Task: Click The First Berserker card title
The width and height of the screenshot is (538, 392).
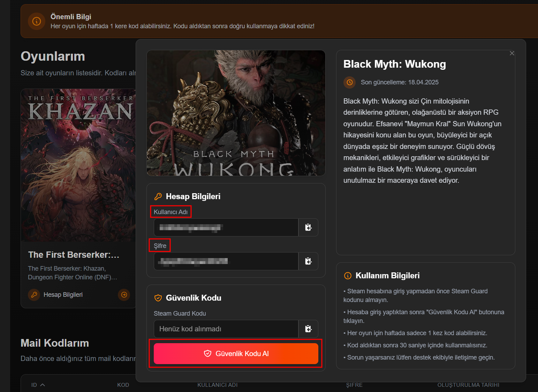Action: (74, 255)
